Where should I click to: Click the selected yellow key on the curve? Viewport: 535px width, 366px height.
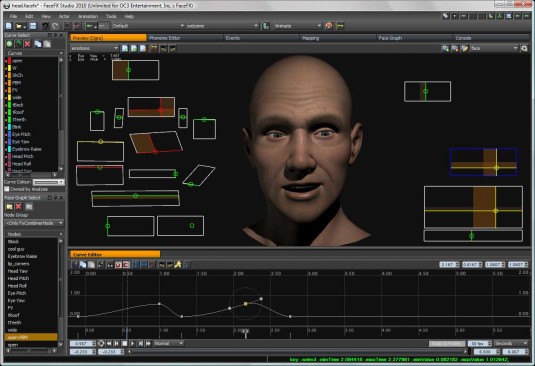(245, 304)
